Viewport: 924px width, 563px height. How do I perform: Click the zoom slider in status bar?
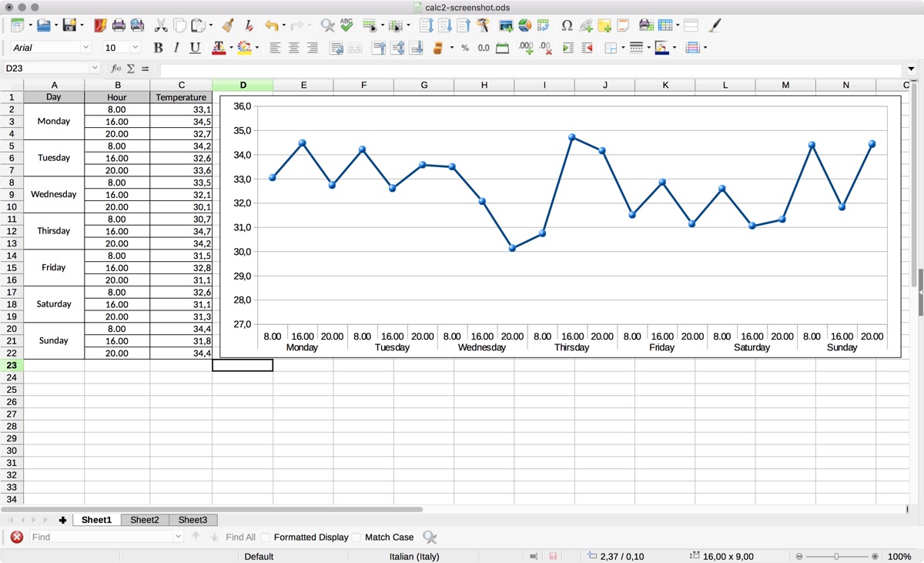[x=836, y=556]
